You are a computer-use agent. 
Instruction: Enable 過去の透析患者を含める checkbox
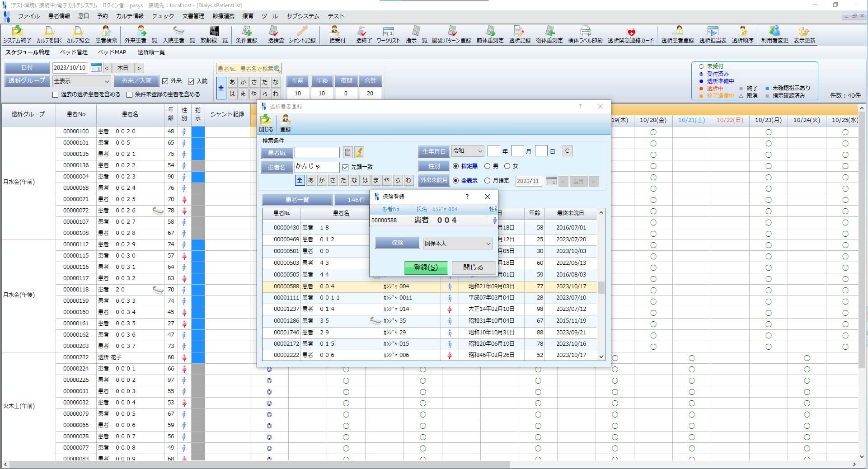56,94
